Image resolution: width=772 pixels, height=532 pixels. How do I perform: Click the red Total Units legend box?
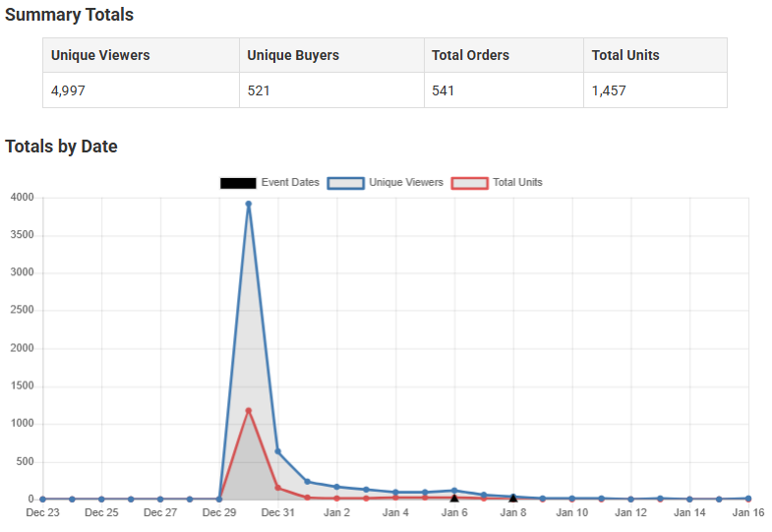(x=469, y=183)
